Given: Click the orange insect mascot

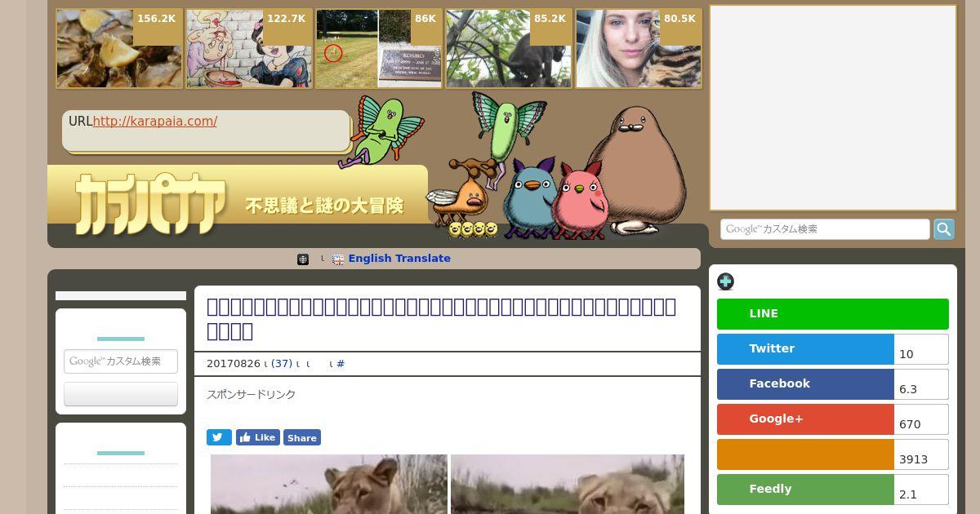Looking at the screenshot, I should tap(464, 194).
